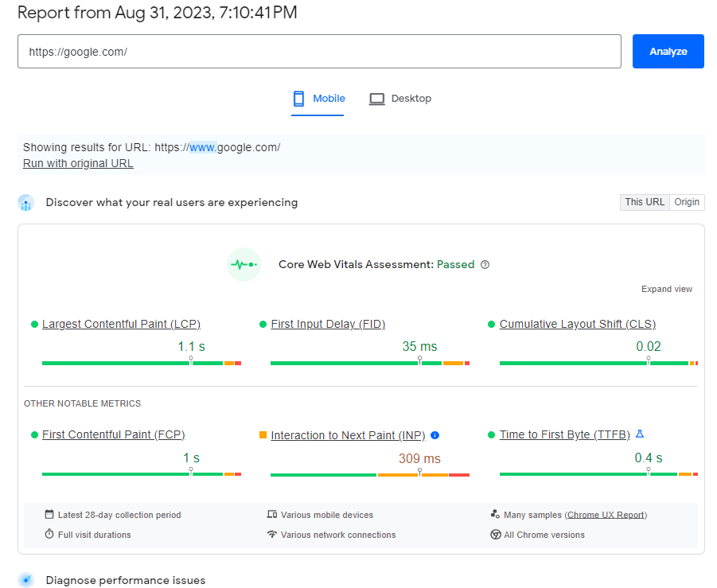Switch to the Mobile tab
The height and width of the screenshot is (588, 717).
coord(318,99)
